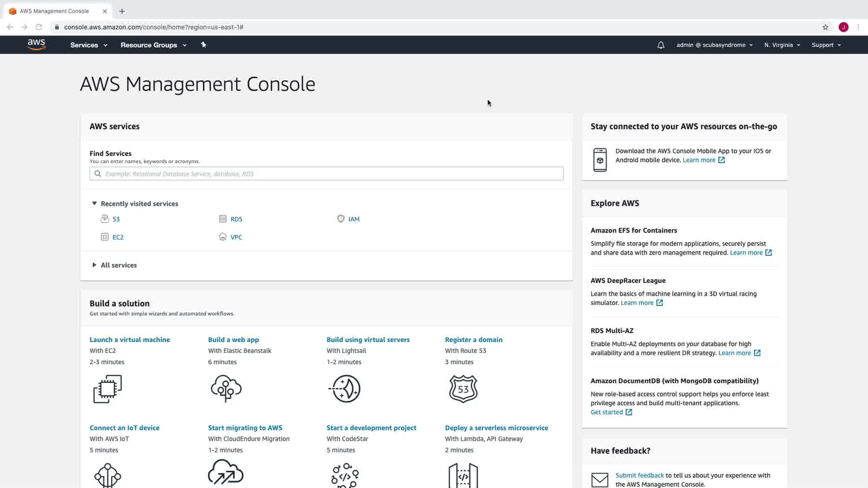Open Chrome's three-dot menu
This screenshot has height=488, width=868.
point(858,27)
